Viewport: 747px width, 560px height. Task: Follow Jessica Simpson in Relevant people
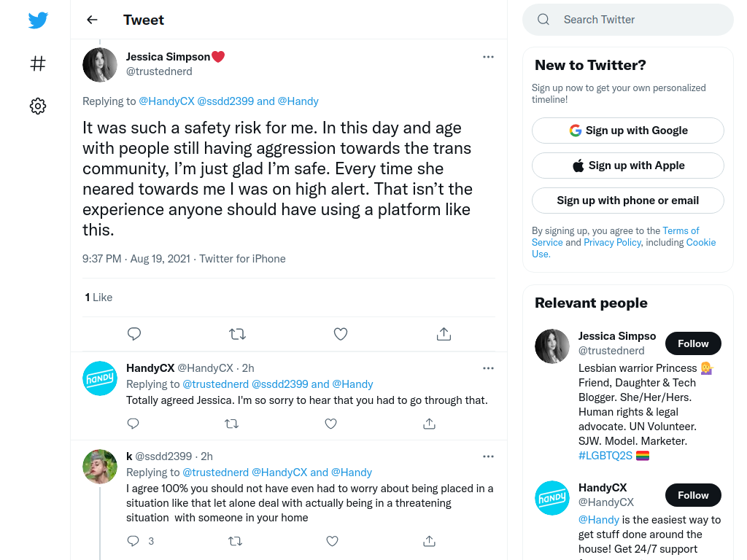[x=693, y=343]
